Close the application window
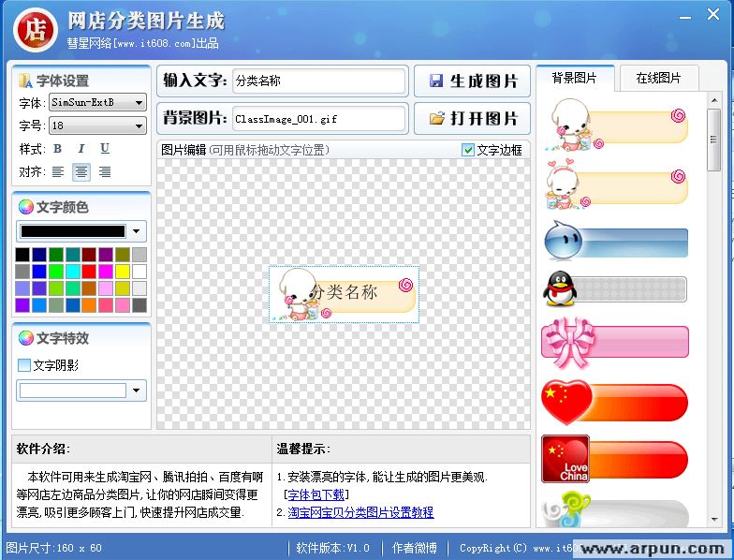 pos(713,15)
